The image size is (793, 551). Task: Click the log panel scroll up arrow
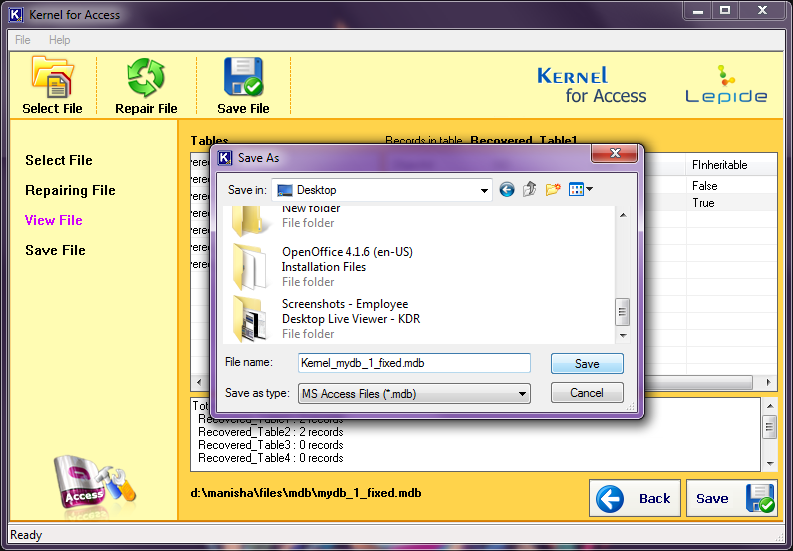tap(770, 406)
